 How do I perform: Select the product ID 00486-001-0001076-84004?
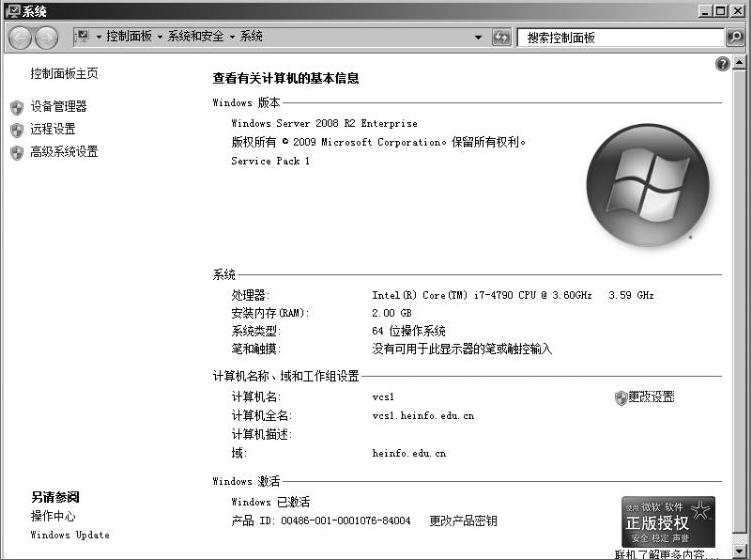(346, 521)
